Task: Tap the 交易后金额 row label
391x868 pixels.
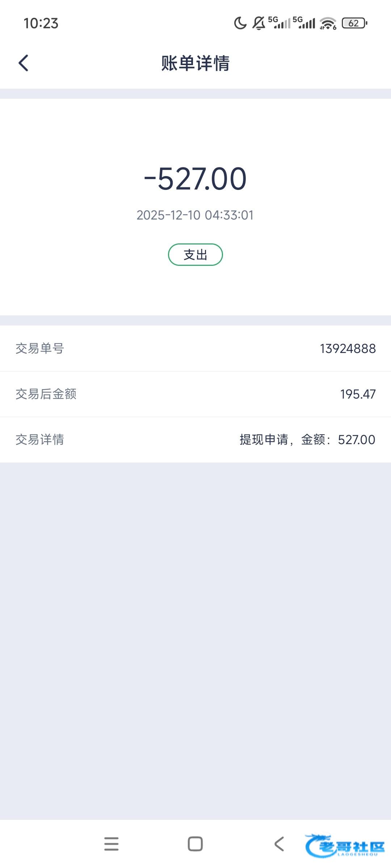Action: point(46,394)
